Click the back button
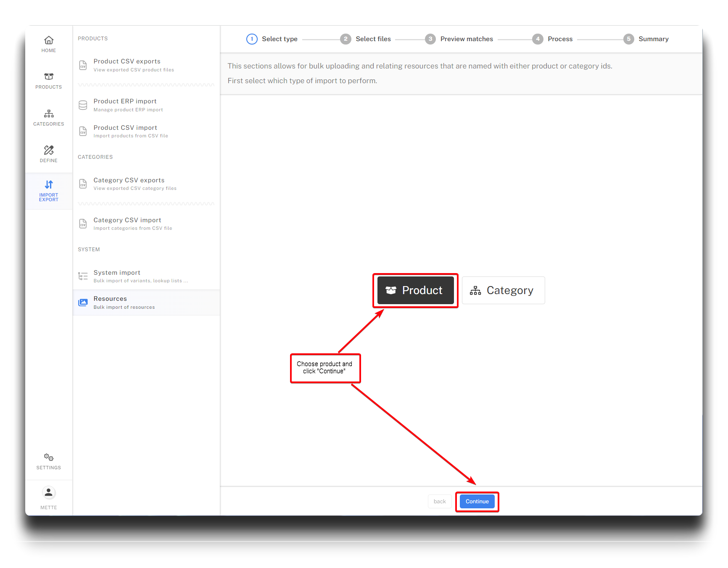 point(440,502)
